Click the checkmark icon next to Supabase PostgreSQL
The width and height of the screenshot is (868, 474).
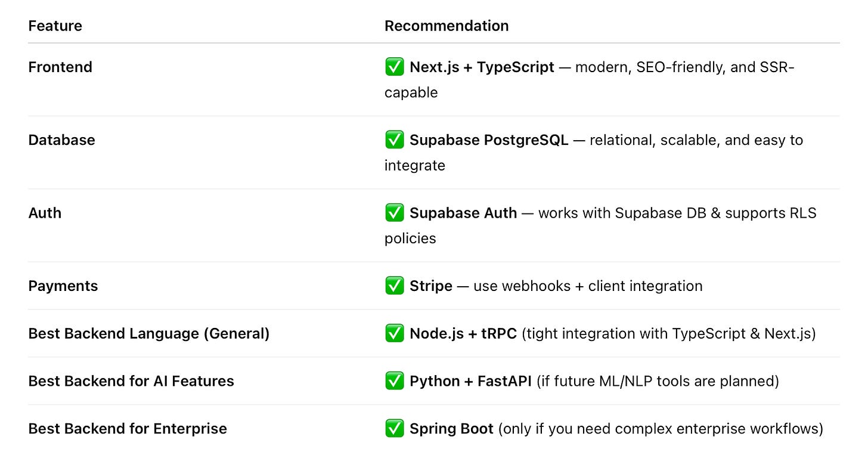[x=395, y=140]
